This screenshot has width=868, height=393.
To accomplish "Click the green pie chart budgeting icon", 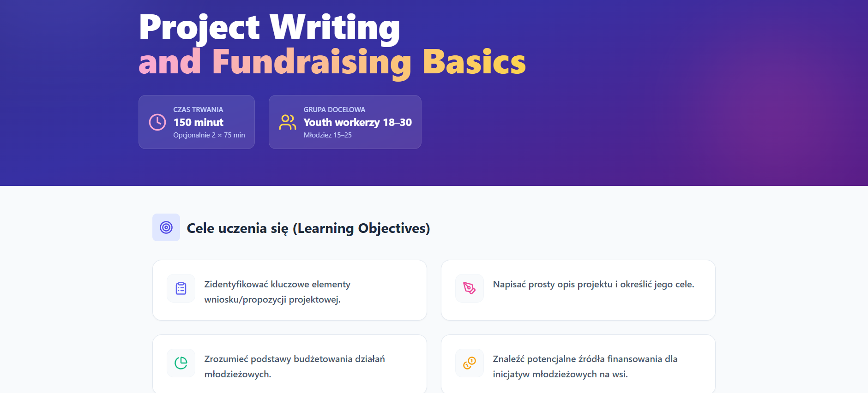I will (x=181, y=363).
